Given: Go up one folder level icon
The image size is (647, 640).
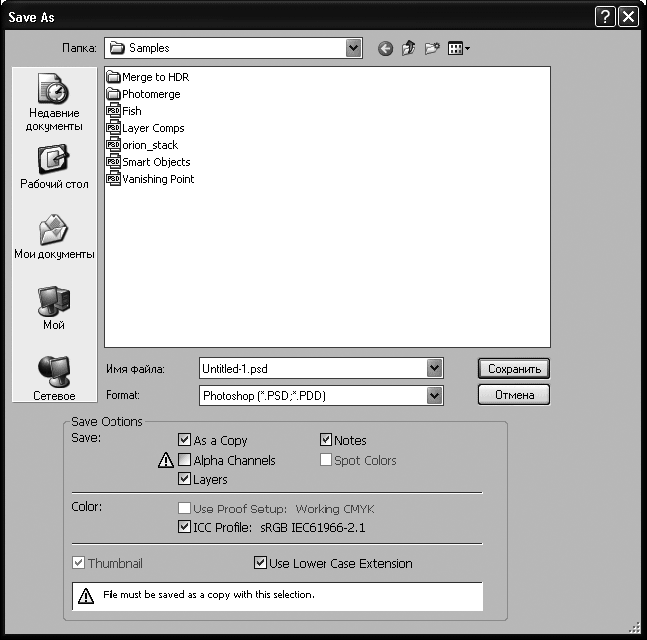Looking at the screenshot, I should [409, 48].
